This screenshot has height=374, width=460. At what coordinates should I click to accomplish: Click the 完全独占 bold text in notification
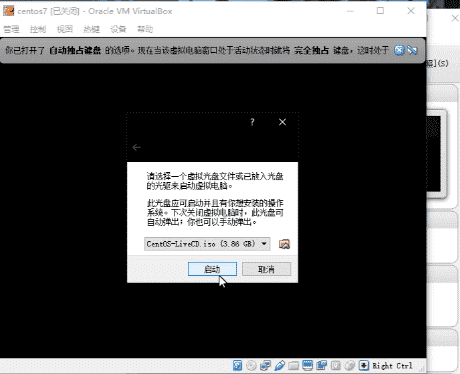(x=311, y=51)
